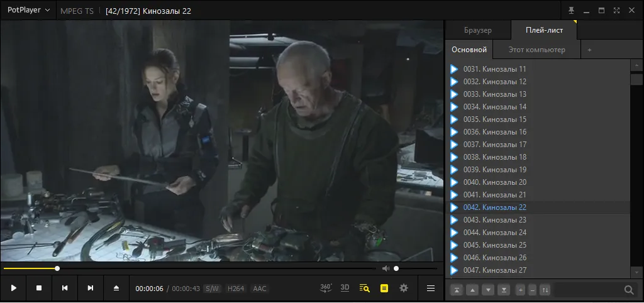Toggle the S/W decoder indicator
The image size is (644, 303).
pyautogui.click(x=212, y=289)
